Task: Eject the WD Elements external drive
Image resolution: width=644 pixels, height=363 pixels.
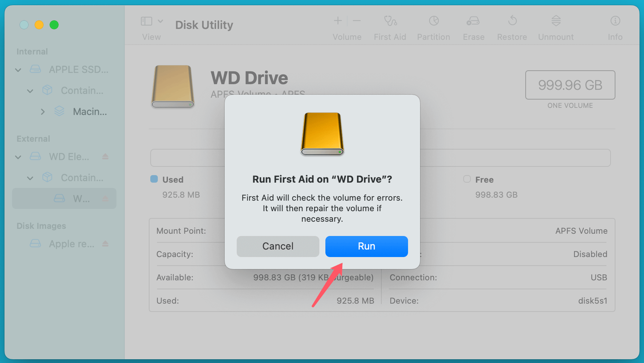Action: pos(105,157)
